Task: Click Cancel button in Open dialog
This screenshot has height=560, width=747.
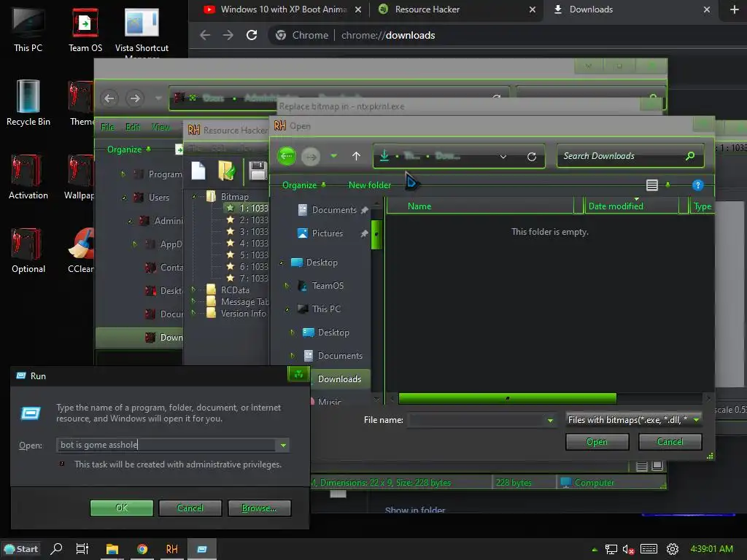Action: pos(670,442)
